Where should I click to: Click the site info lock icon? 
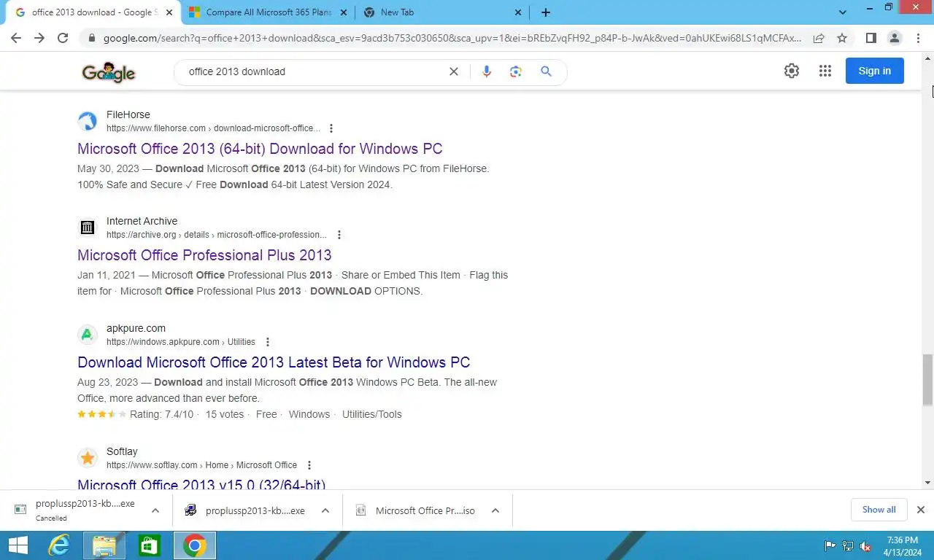click(x=91, y=38)
